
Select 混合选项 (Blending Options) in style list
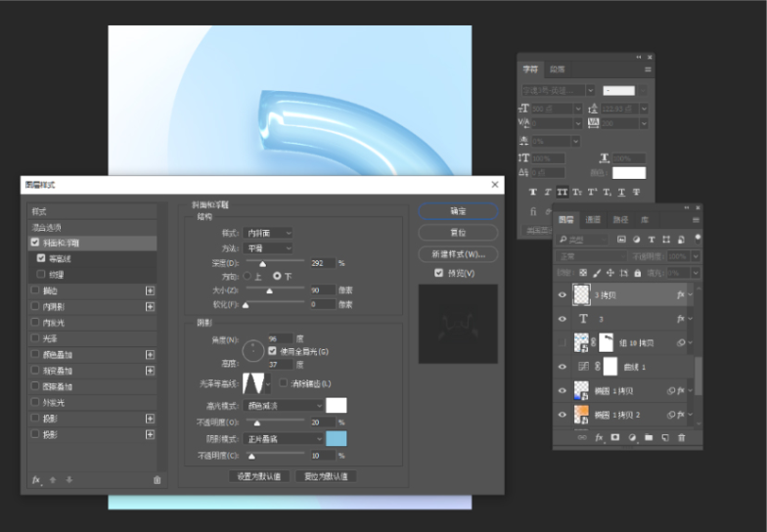pyautogui.click(x=92, y=227)
